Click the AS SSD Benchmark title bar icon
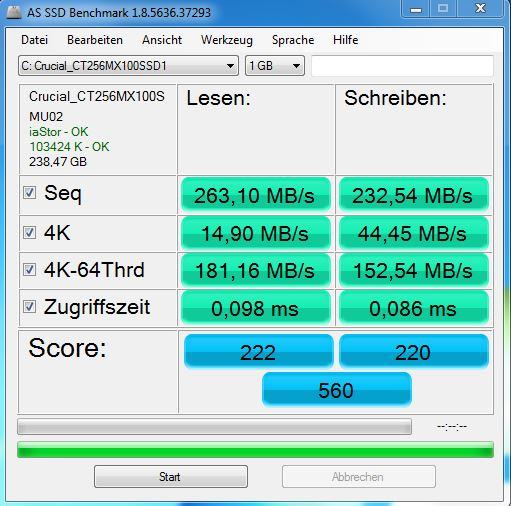Image resolution: width=511 pixels, height=506 pixels. tap(13, 12)
